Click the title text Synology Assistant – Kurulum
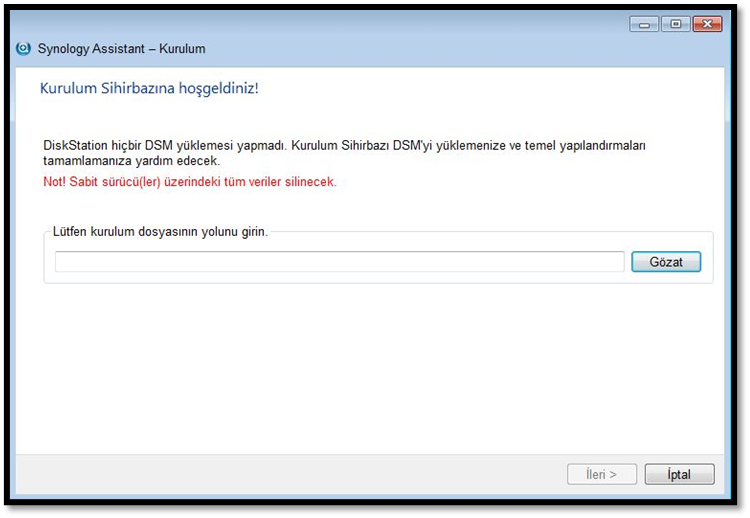 121,48
